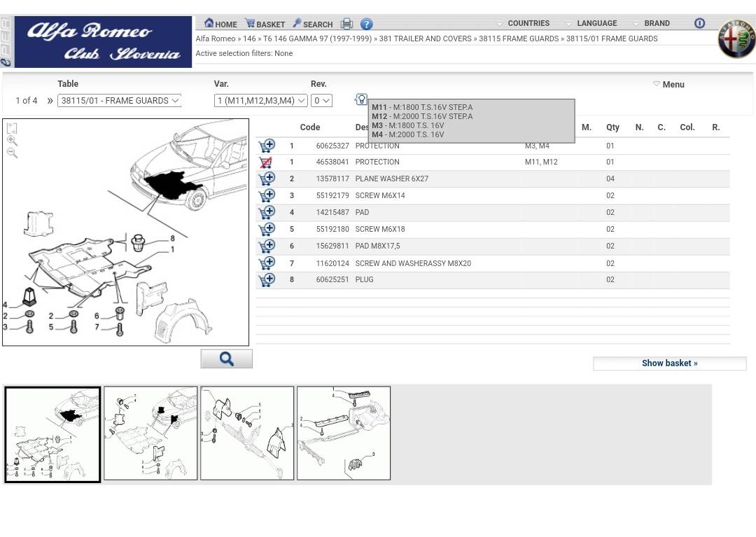Select fourth diagram thumbnail
Image resolution: width=756 pixels, height=537 pixels.
point(344,433)
